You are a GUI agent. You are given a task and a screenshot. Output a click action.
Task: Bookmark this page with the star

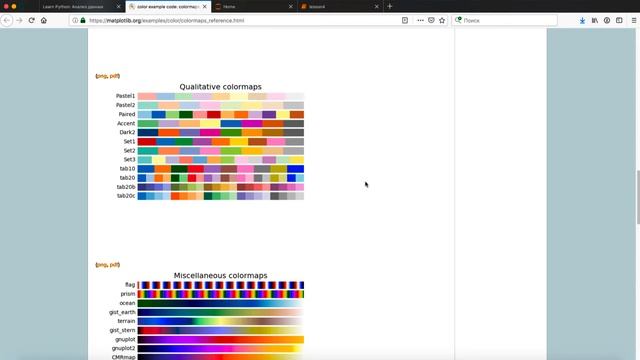[x=442, y=20]
